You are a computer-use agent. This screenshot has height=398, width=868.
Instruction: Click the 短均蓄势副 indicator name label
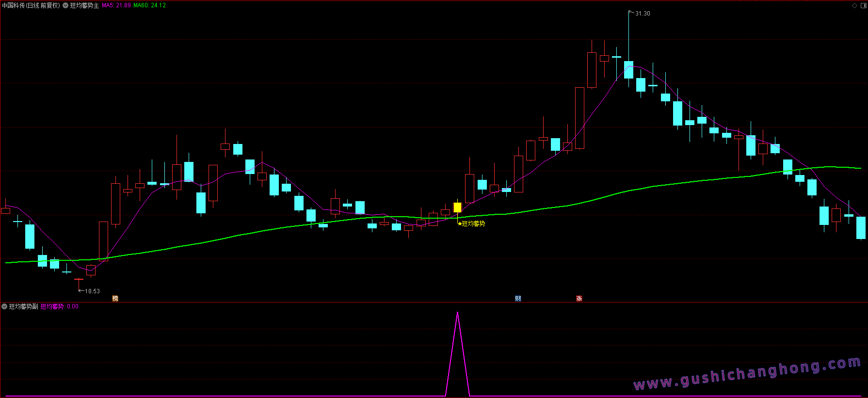pos(23,306)
